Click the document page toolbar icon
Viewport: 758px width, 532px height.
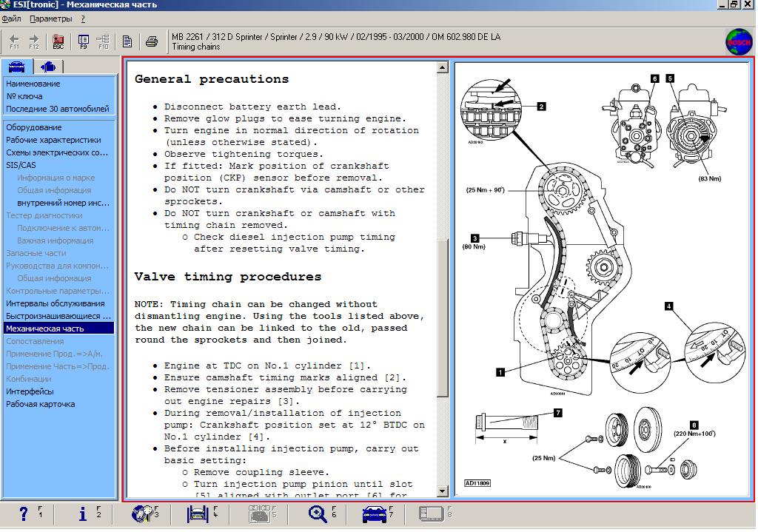point(127,41)
